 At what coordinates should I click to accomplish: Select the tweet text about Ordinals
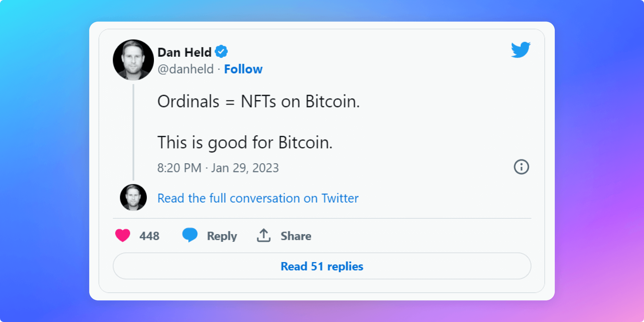(x=258, y=101)
